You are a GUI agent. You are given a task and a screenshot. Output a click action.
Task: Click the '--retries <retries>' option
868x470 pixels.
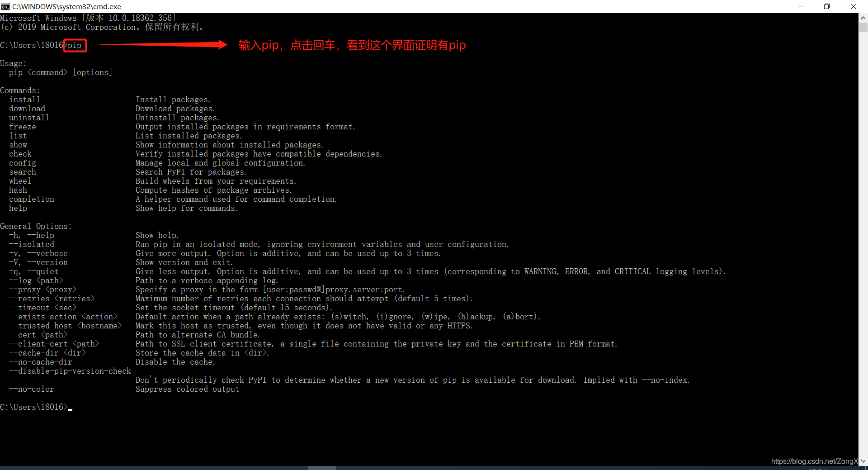pyautogui.click(x=52, y=299)
